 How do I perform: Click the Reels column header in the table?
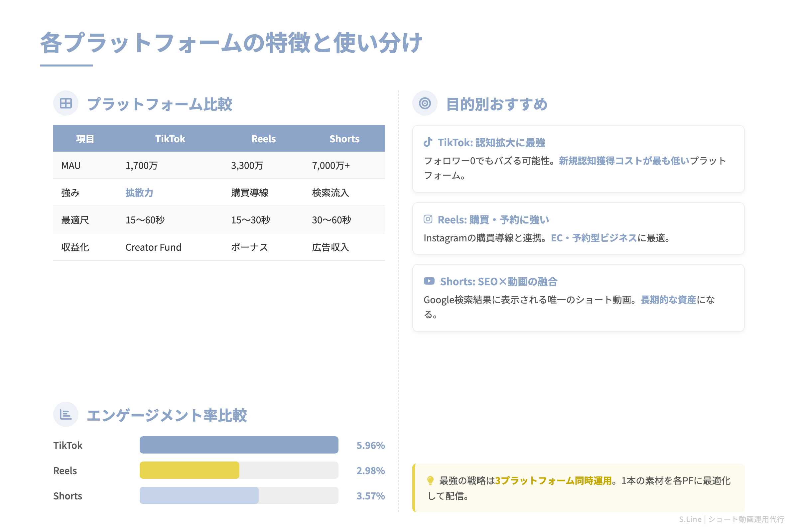(x=263, y=138)
